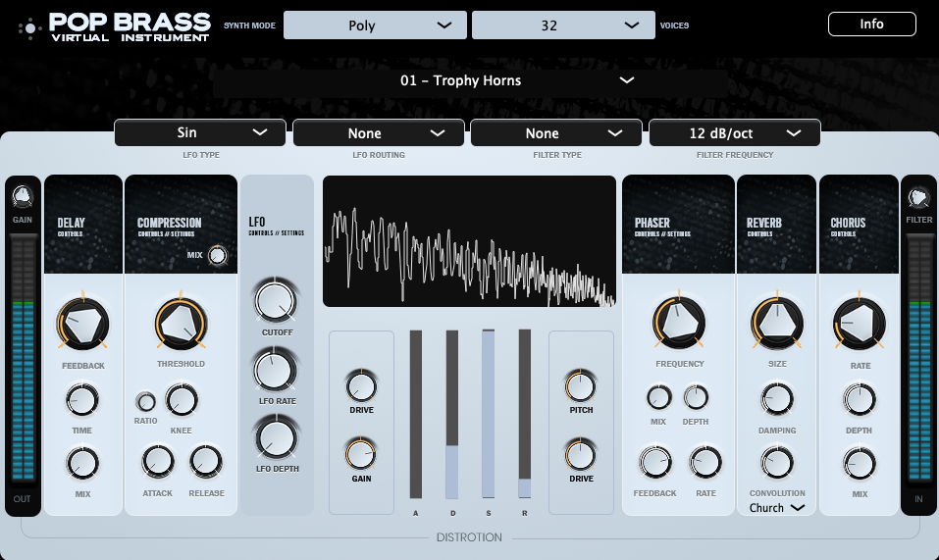939x560 pixels.
Task: Click the Gain knob above output meter
Action: point(23,197)
